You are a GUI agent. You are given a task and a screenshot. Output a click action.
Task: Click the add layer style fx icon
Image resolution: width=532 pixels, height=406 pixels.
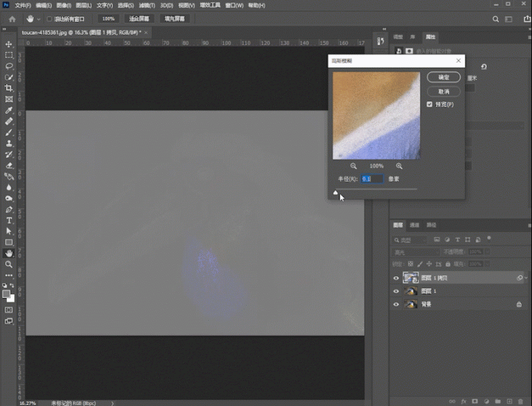coord(462,401)
